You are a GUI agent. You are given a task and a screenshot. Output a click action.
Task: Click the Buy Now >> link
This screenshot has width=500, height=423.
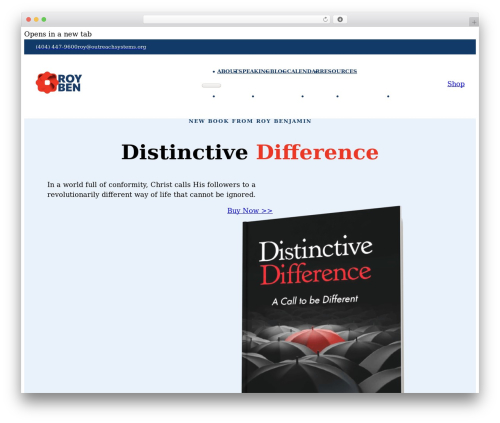(250, 211)
